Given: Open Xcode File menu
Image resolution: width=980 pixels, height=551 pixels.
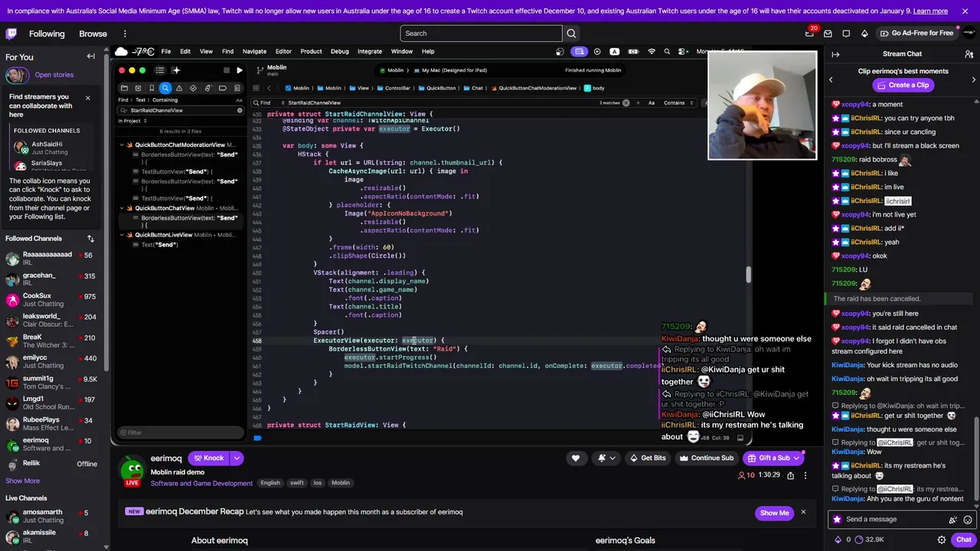Looking at the screenshot, I should (x=165, y=51).
